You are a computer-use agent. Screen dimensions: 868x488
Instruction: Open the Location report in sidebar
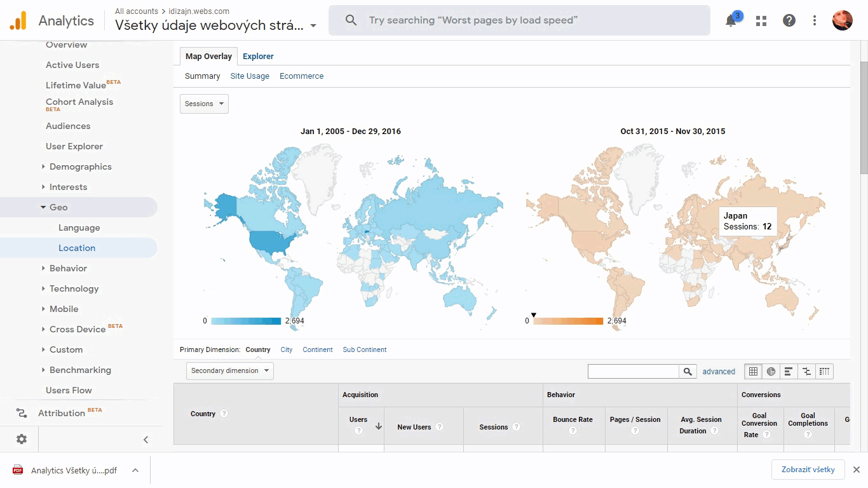point(77,248)
